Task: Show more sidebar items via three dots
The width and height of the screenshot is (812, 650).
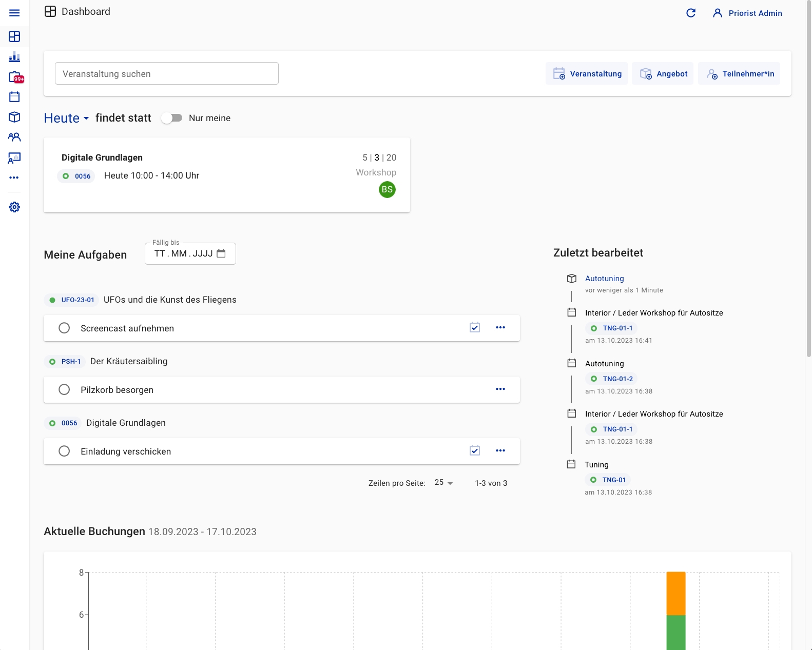Action: click(14, 178)
